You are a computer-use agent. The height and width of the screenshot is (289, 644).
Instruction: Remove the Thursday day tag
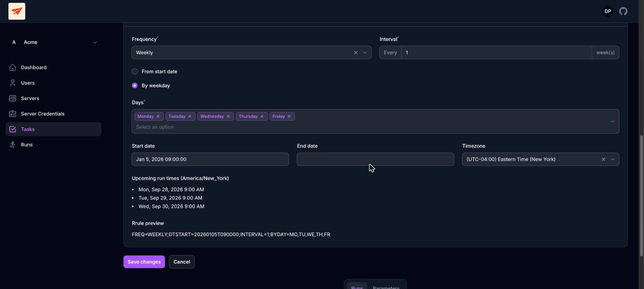262,116
